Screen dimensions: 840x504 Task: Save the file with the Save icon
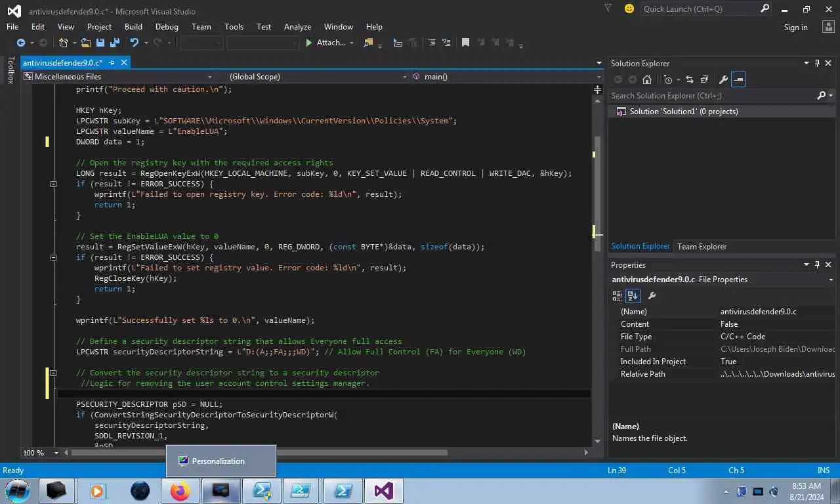click(100, 43)
